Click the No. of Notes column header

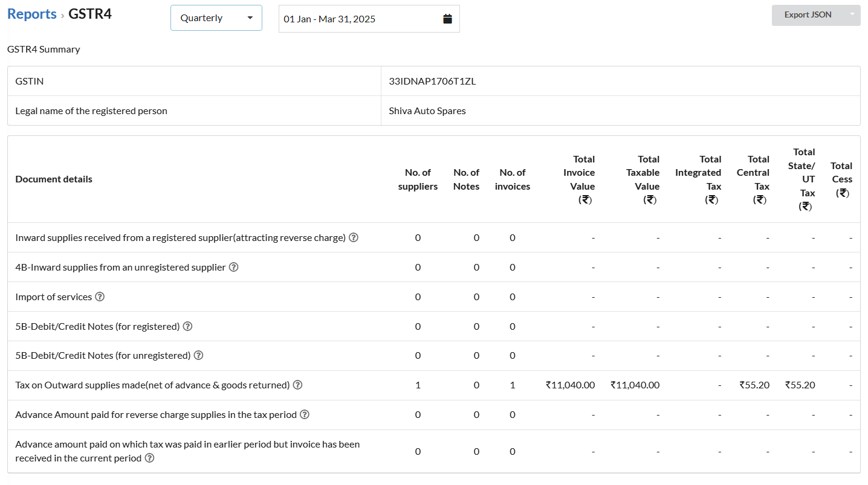(x=466, y=179)
